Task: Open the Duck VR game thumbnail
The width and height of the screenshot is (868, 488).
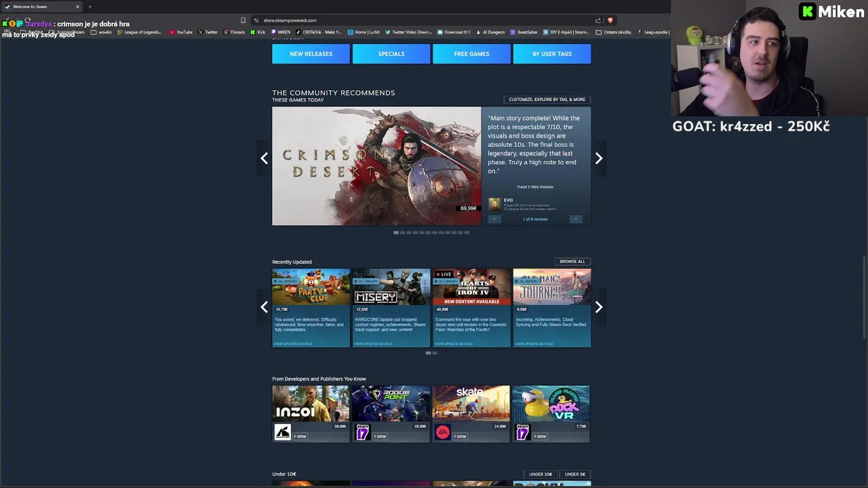Action: click(551, 403)
